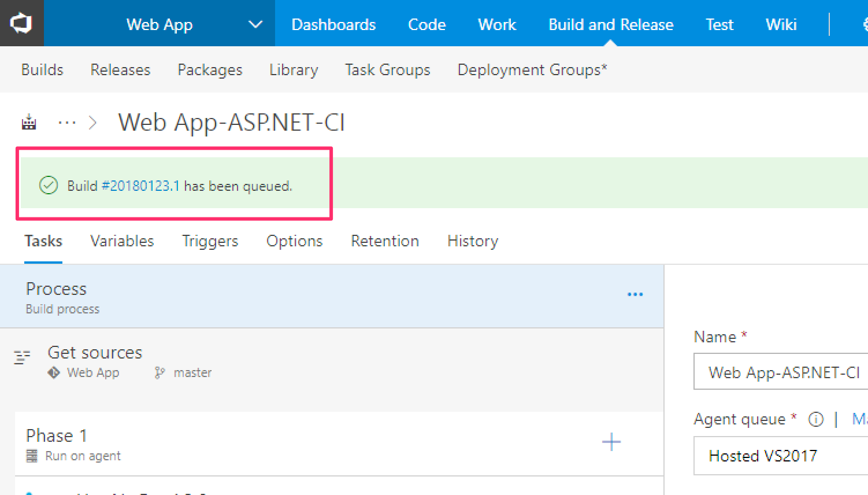868x495 pixels.
Task: Click the Web App-ASP.NET-CI title
Action: 231,123
